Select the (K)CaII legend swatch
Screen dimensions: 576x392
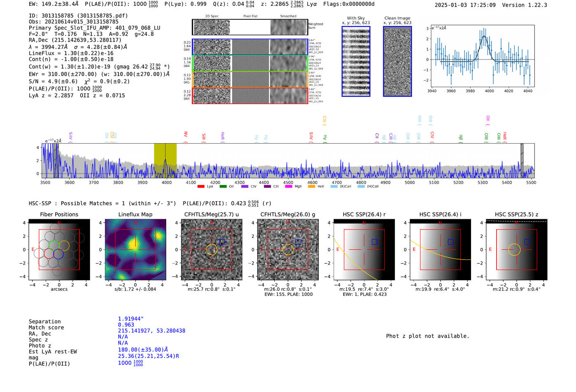(334, 186)
